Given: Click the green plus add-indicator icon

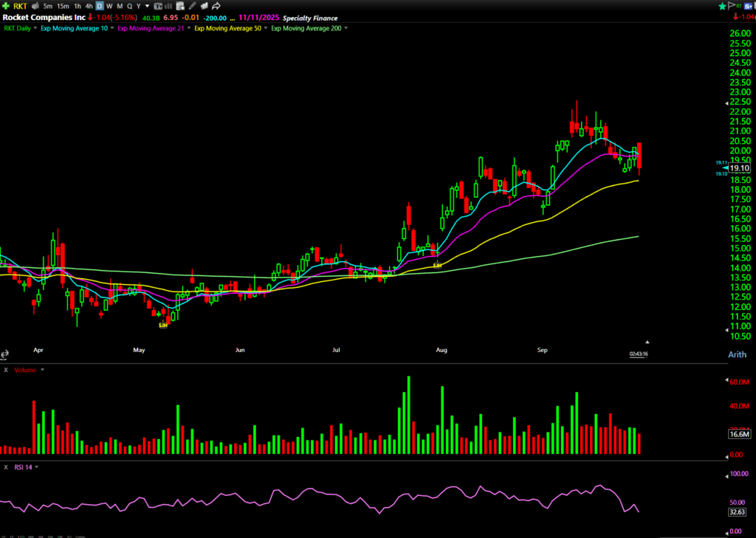Looking at the screenshot, I should pos(6,6).
